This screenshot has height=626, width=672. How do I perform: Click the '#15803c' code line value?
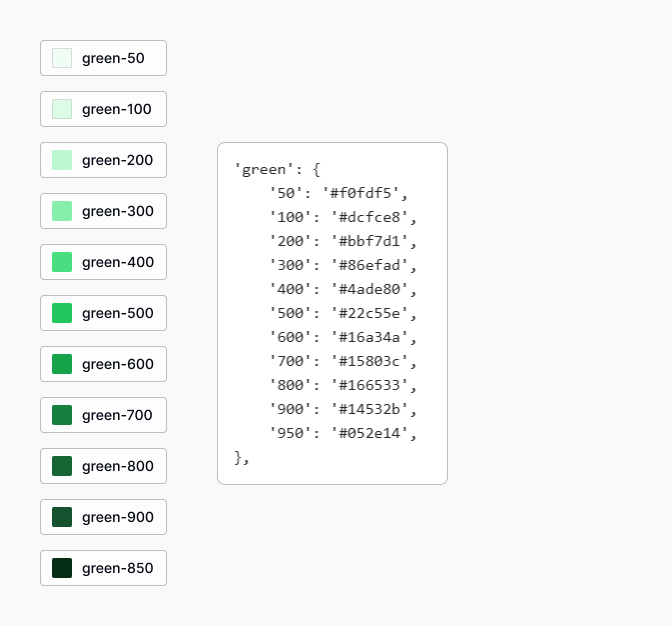[372, 361]
